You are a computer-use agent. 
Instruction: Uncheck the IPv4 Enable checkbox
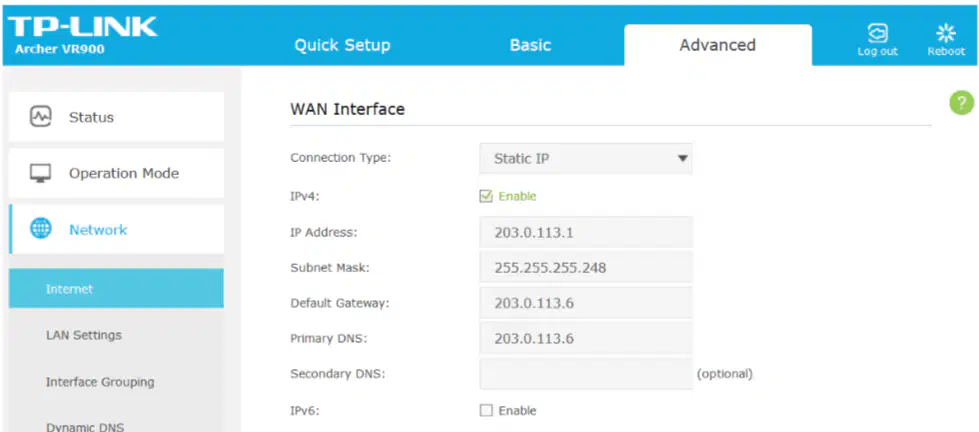point(486,196)
